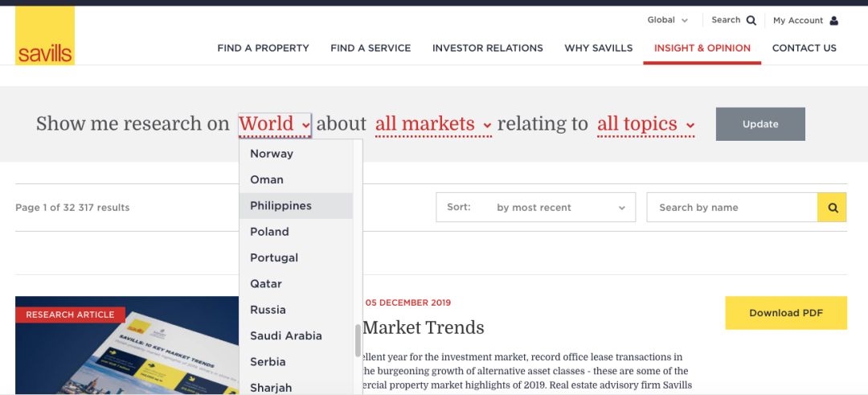Open the Contact Us link

click(804, 48)
